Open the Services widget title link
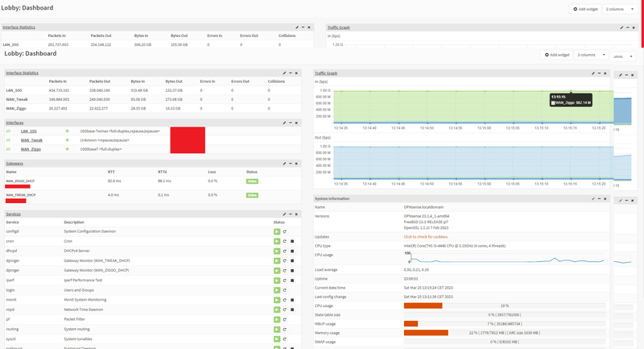 click(x=13, y=214)
